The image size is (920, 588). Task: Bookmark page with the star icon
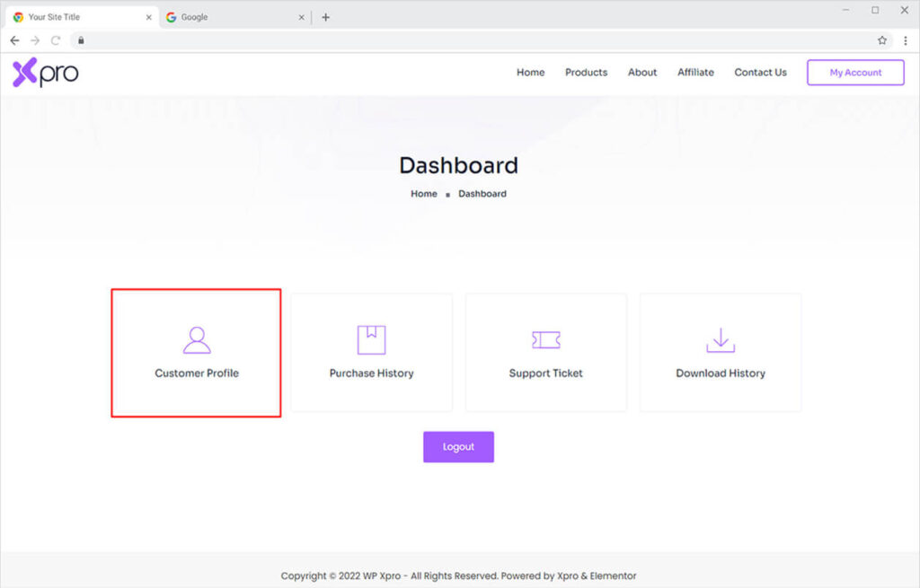[x=882, y=40]
